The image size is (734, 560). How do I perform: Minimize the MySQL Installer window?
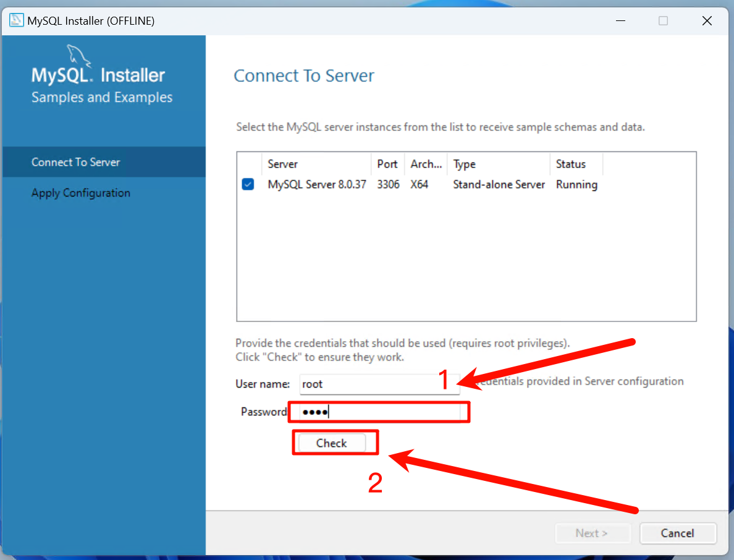621,20
